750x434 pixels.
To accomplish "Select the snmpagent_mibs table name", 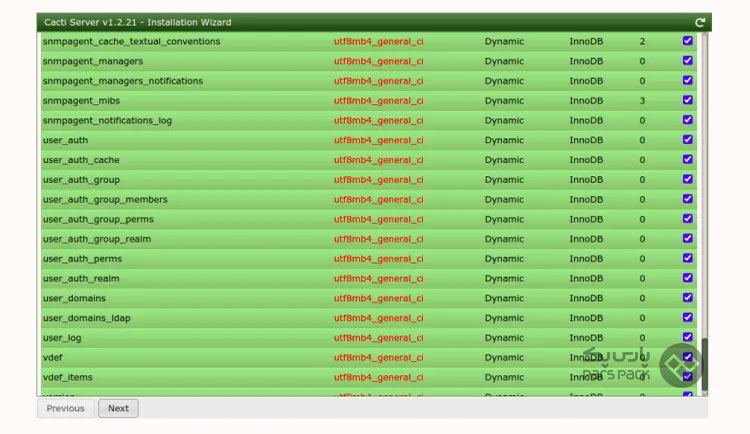I will click(81, 101).
